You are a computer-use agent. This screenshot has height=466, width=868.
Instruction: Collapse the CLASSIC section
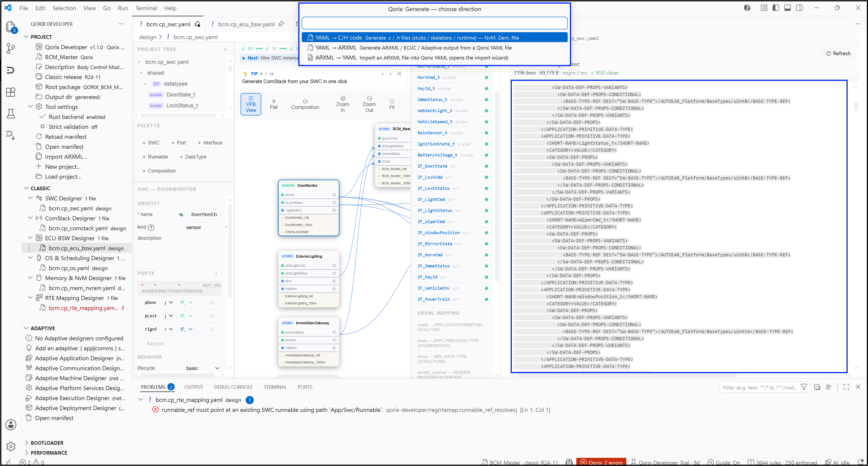26,188
